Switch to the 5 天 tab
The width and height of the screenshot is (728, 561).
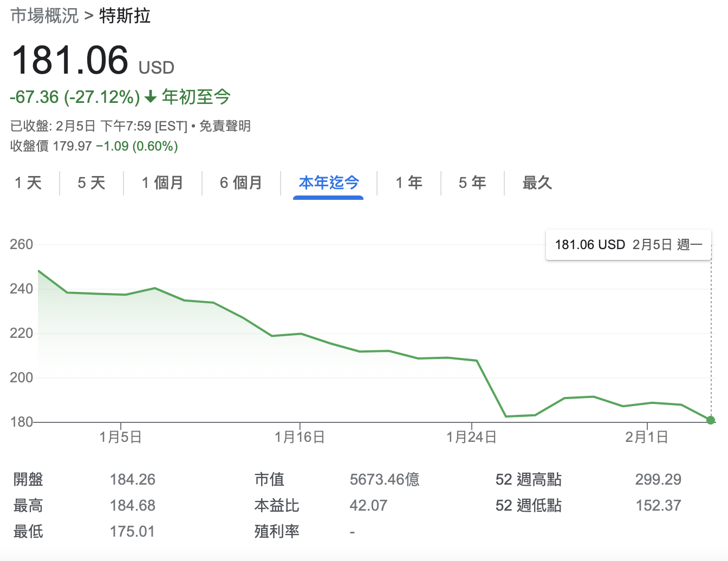pyautogui.click(x=92, y=183)
